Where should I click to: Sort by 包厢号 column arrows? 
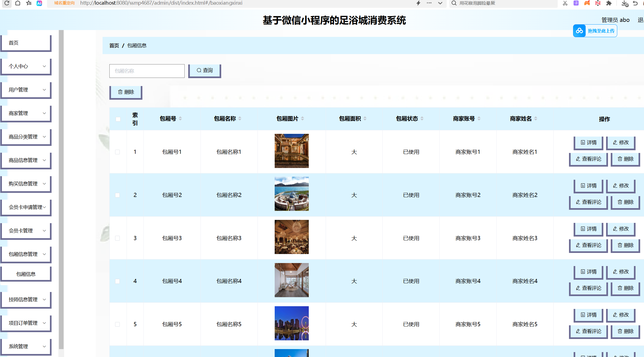tap(180, 119)
